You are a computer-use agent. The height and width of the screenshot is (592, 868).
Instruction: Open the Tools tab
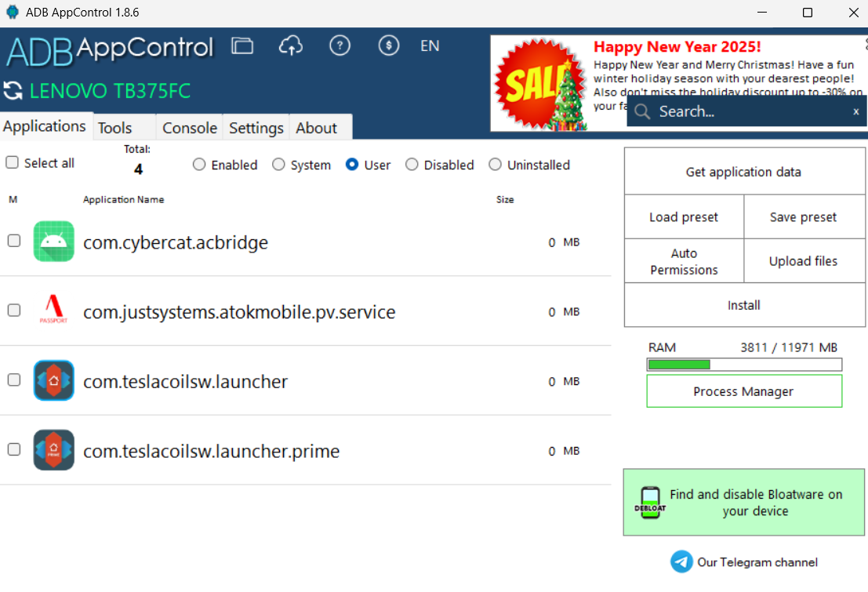[125, 127]
